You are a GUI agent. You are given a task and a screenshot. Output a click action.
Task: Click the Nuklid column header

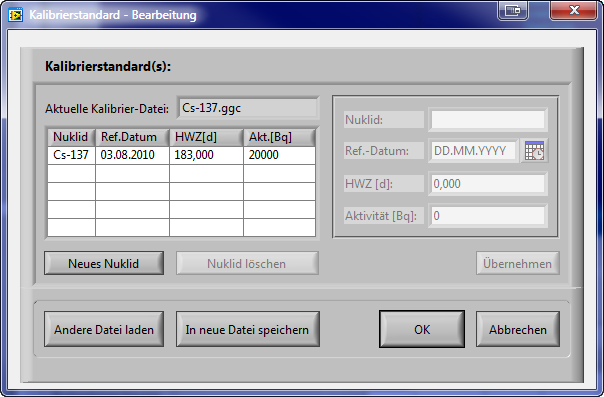(x=71, y=137)
